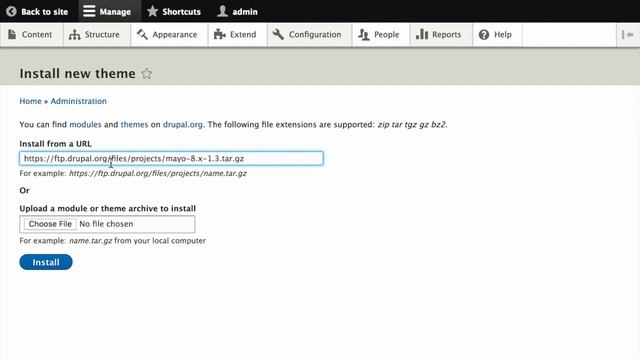Open the themes link
This screenshot has width=640, height=360.
[x=134, y=124]
